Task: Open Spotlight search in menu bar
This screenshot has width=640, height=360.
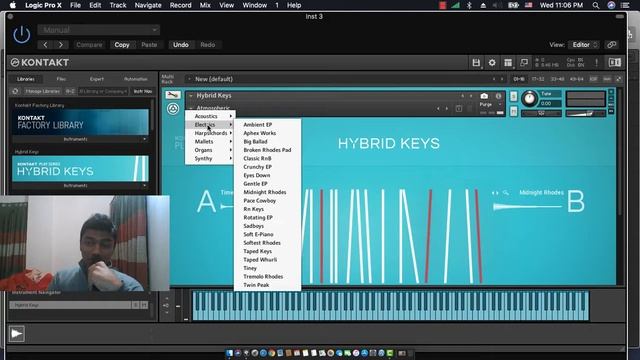Action: pos(596,5)
